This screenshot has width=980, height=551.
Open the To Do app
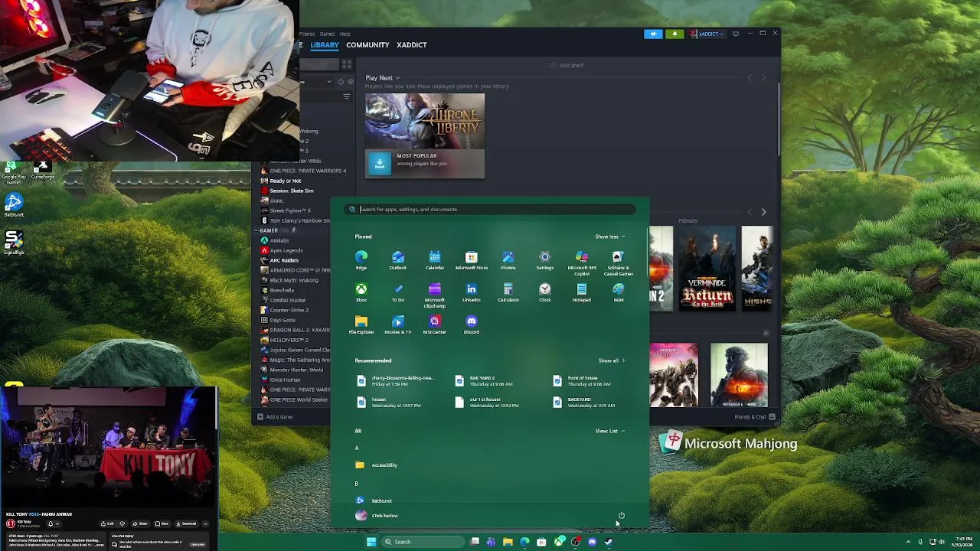pos(398,292)
